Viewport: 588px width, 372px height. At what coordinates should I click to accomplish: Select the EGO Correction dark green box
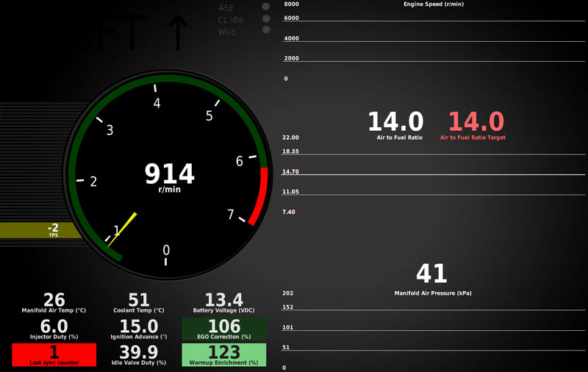point(224,329)
